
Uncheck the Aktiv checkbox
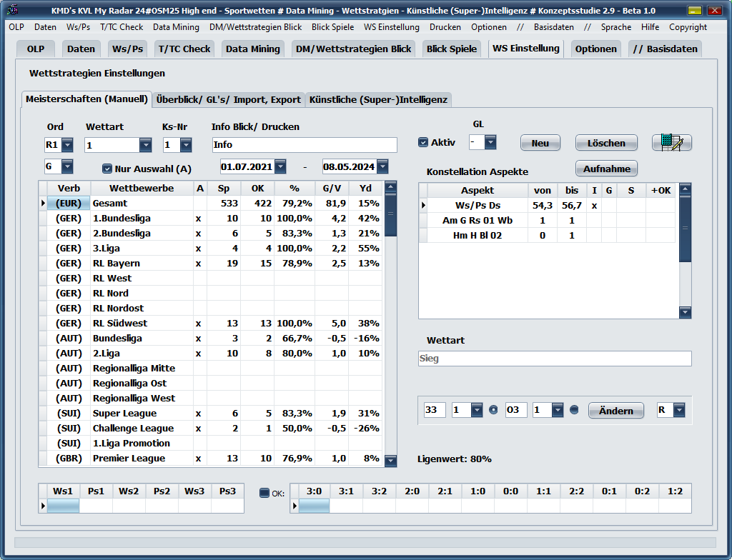(x=423, y=142)
